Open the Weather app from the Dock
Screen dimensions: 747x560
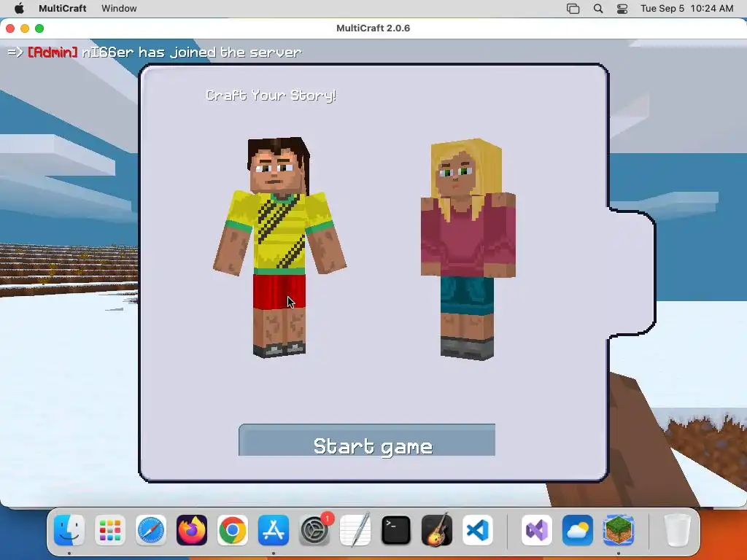[578, 530]
